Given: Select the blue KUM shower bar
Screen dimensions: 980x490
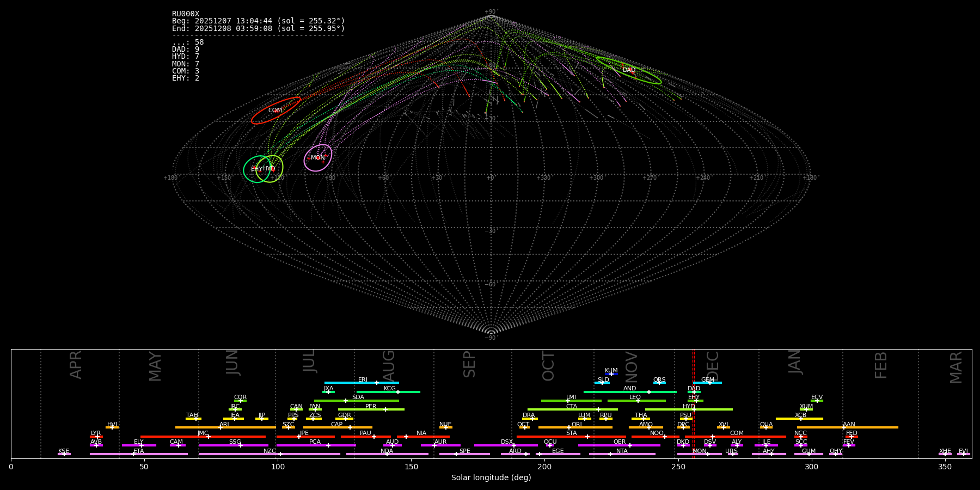Looking at the screenshot, I should [x=611, y=374].
